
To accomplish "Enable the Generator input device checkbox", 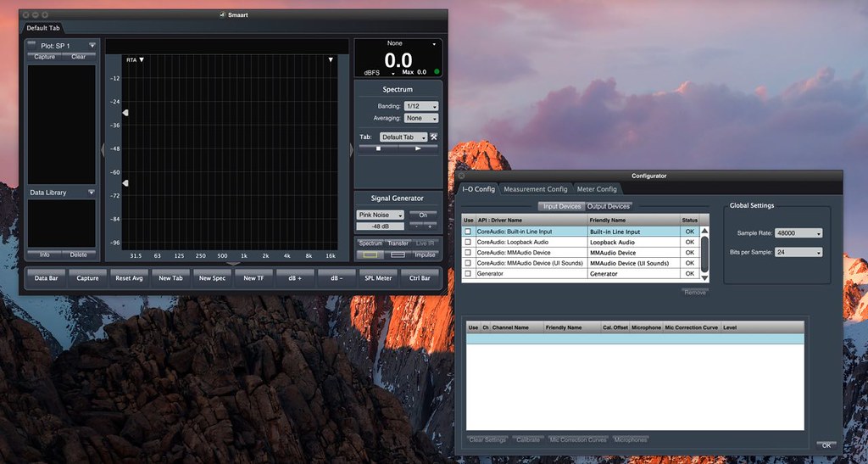I will [468, 274].
